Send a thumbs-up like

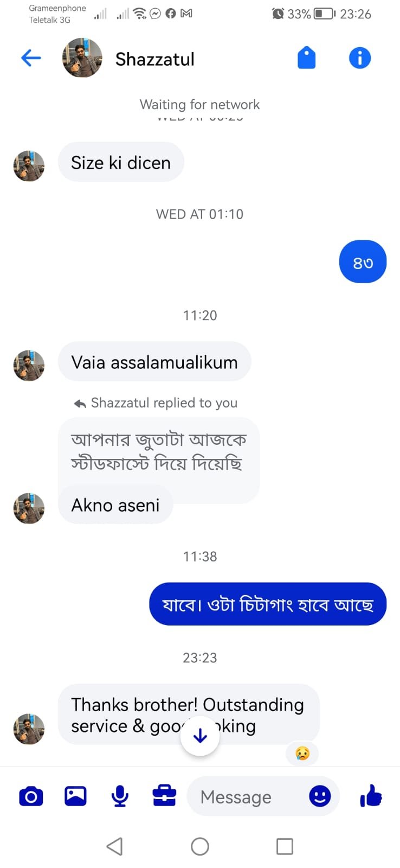(x=371, y=796)
